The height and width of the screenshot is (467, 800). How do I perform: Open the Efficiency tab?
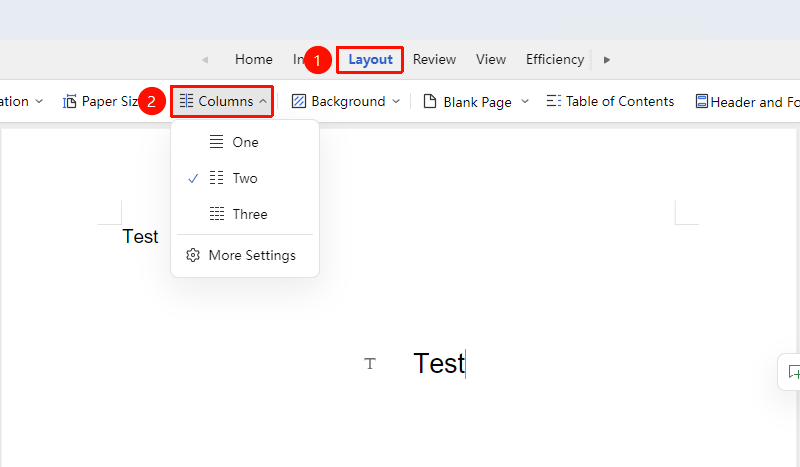coord(555,60)
